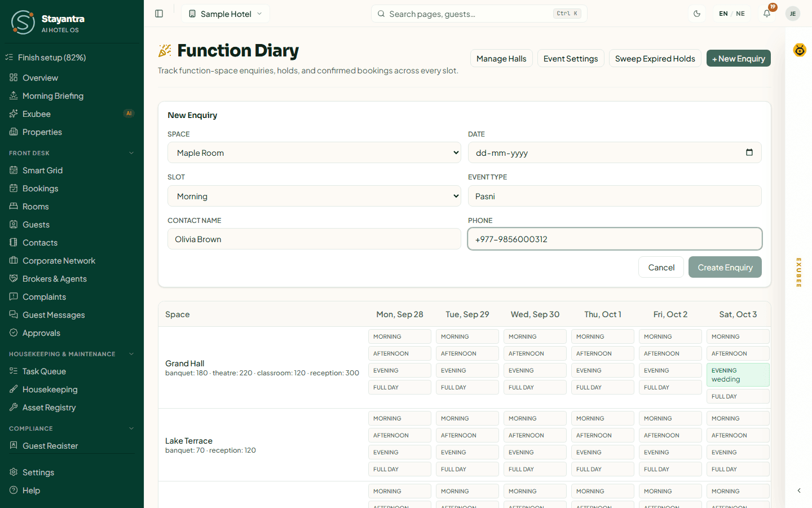Toggle the sidebar panel icon
The image size is (812, 508).
pos(159,14)
